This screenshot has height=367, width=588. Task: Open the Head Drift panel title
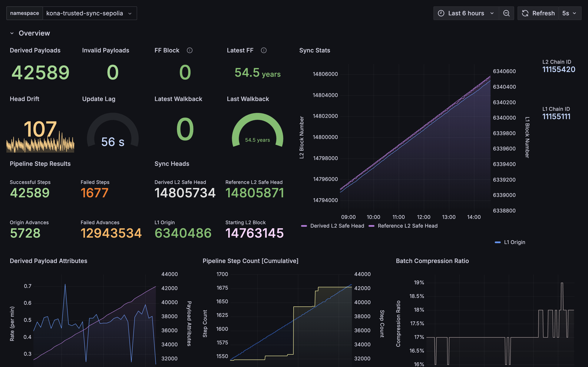24,99
